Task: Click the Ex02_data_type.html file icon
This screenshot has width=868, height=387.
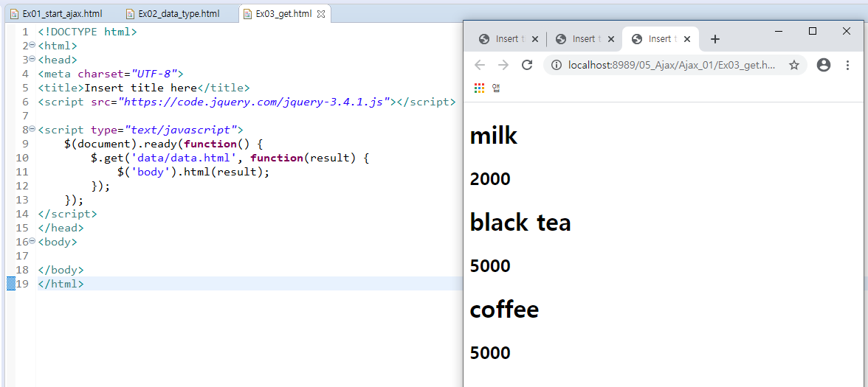Action: 130,14
